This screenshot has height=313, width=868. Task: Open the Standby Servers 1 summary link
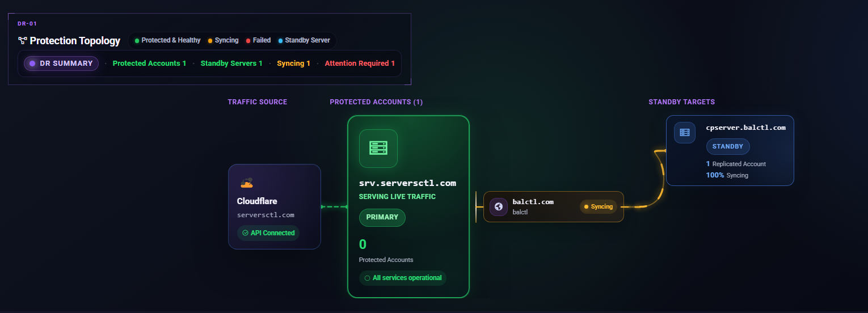click(x=231, y=64)
